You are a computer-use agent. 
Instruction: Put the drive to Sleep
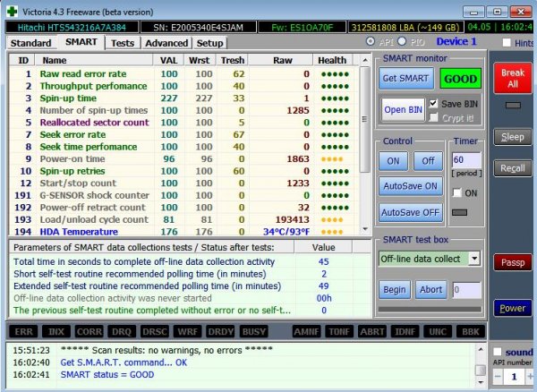(x=513, y=137)
